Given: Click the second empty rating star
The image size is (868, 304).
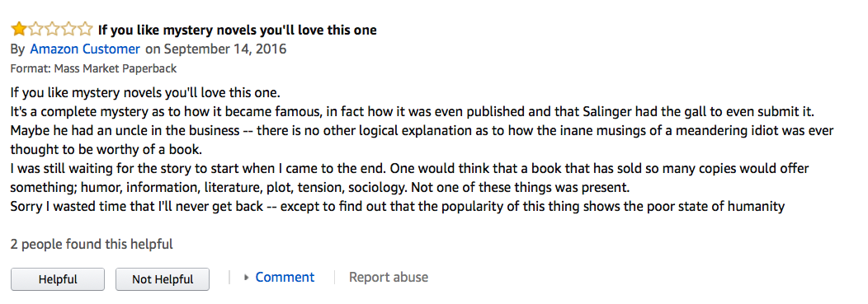Looking at the screenshot, I should 35,29.
